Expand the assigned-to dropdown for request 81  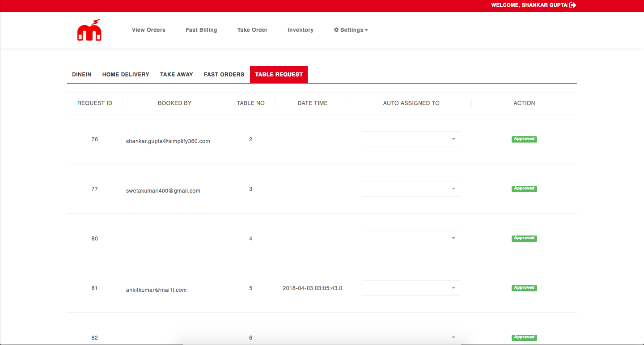pyautogui.click(x=411, y=288)
